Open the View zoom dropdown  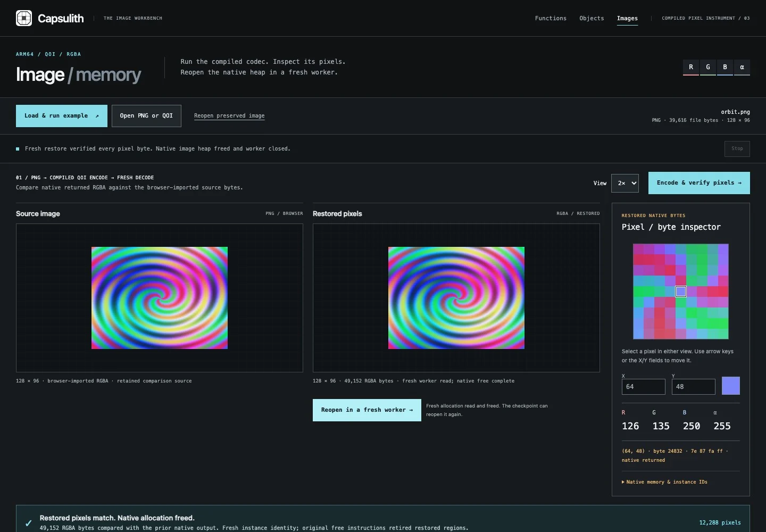[625, 183]
